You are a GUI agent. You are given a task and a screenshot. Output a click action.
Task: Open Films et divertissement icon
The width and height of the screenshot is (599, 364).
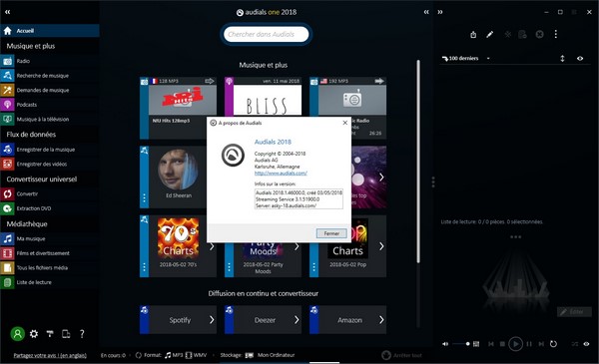(x=7, y=253)
